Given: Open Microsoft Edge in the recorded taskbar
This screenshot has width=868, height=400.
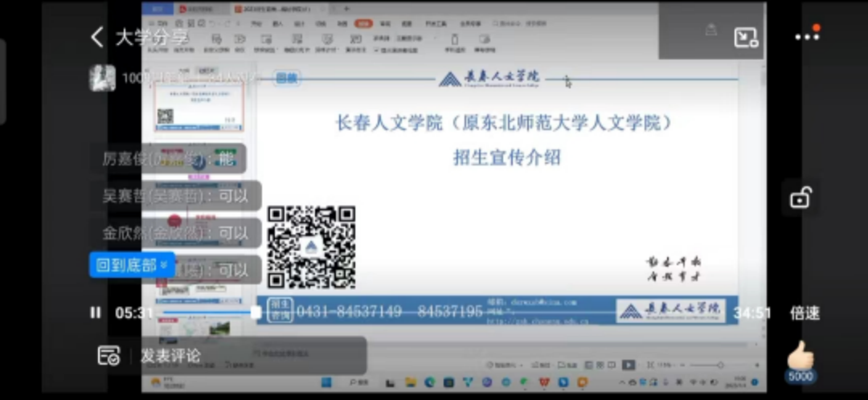Looking at the screenshot, I should (x=429, y=382).
